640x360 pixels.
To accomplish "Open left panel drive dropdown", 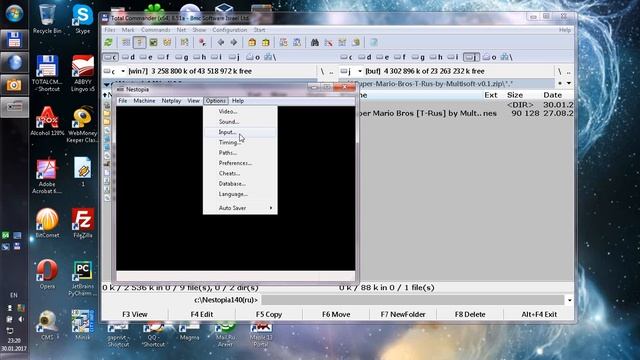I will point(122,71).
